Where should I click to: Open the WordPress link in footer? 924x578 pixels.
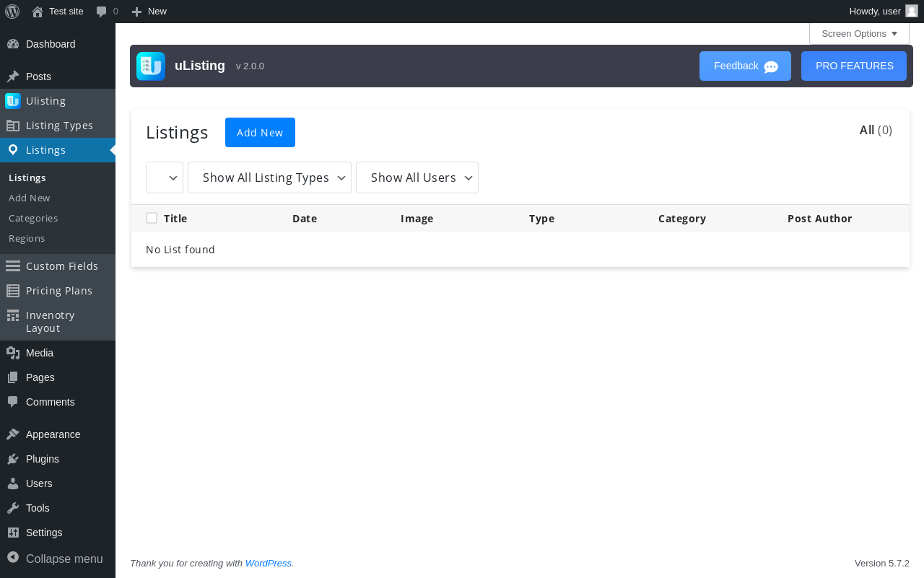point(268,564)
